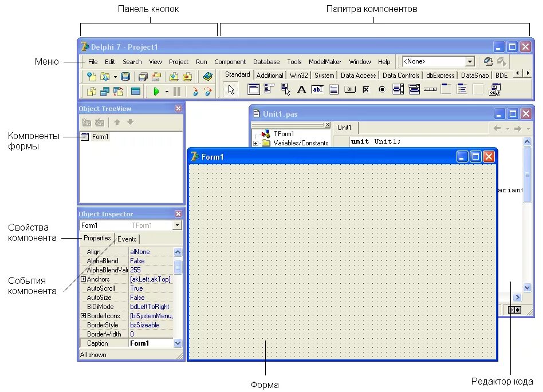Image resolution: width=543 pixels, height=392 pixels.
Task: Select TForm1 node in code explorer
Action: 284,134
